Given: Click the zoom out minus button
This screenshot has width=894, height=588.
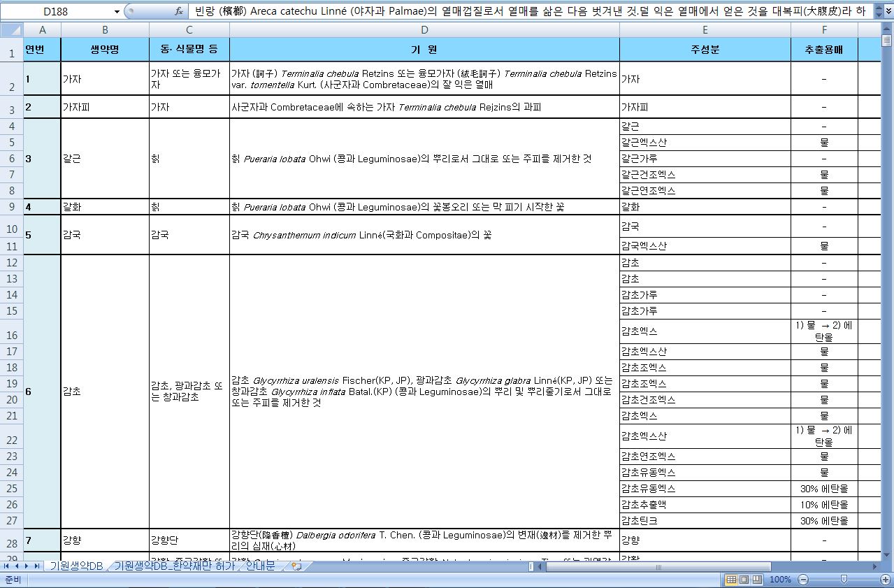Looking at the screenshot, I should point(803,580).
